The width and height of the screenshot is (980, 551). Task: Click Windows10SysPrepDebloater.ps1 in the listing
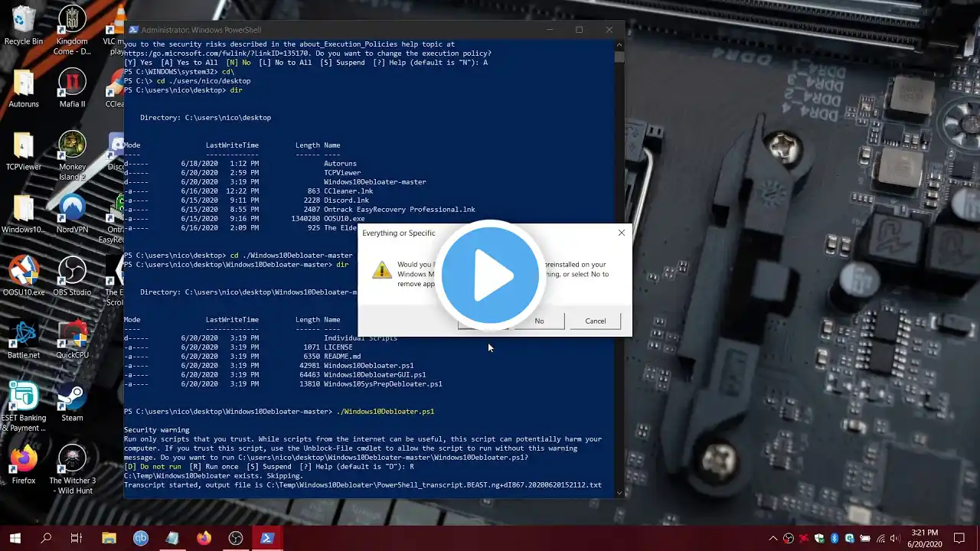point(383,384)
